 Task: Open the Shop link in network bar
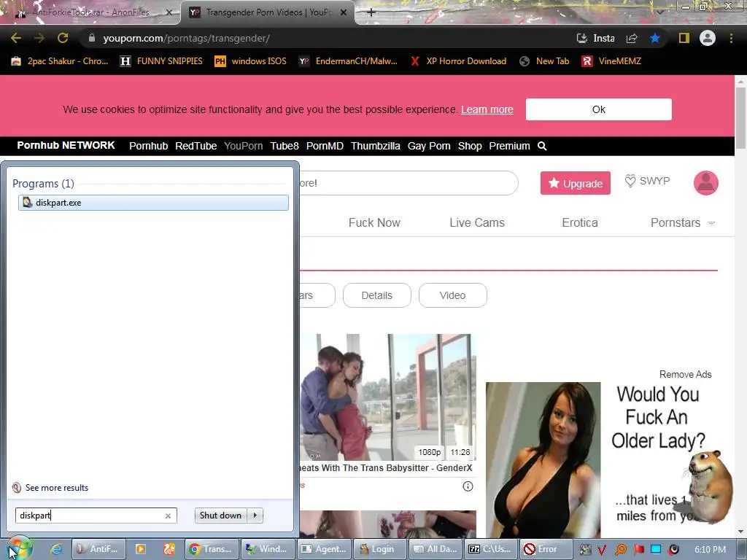(470, 146)
